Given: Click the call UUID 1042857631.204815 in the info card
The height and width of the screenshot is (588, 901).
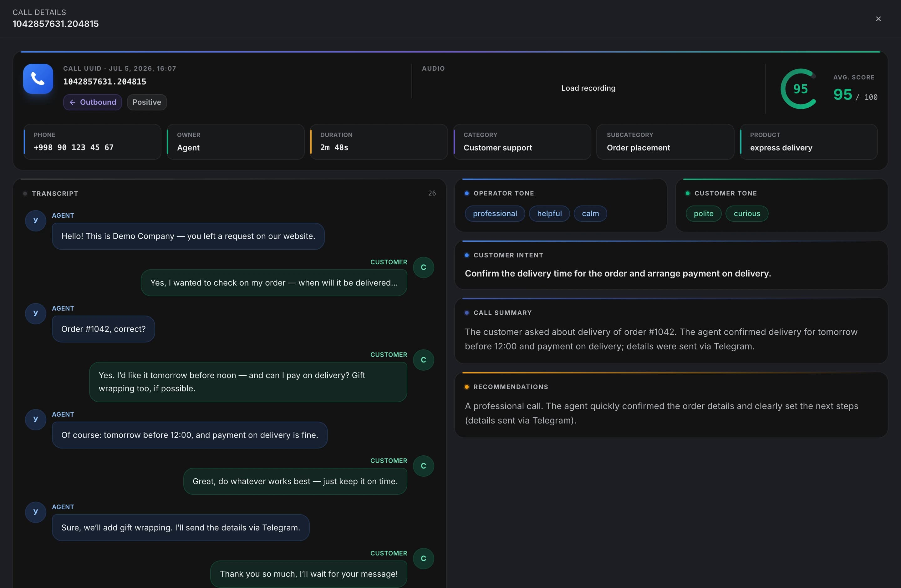Looking at the screenshot, I should (104, 82).
